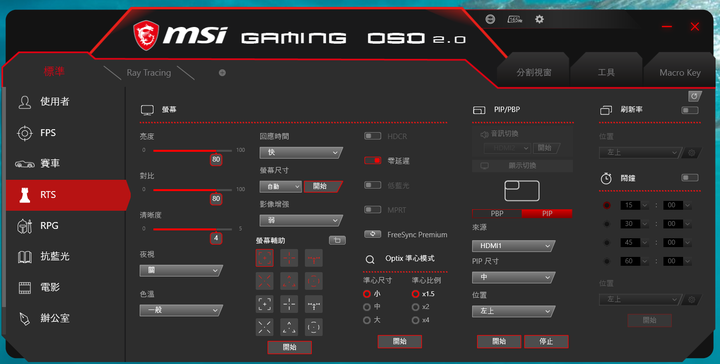Screen dimensions: 720x364
Task: Open the PIP 尺寸 size dropdown
Action: pyautogui.click(x=513, y=277)
